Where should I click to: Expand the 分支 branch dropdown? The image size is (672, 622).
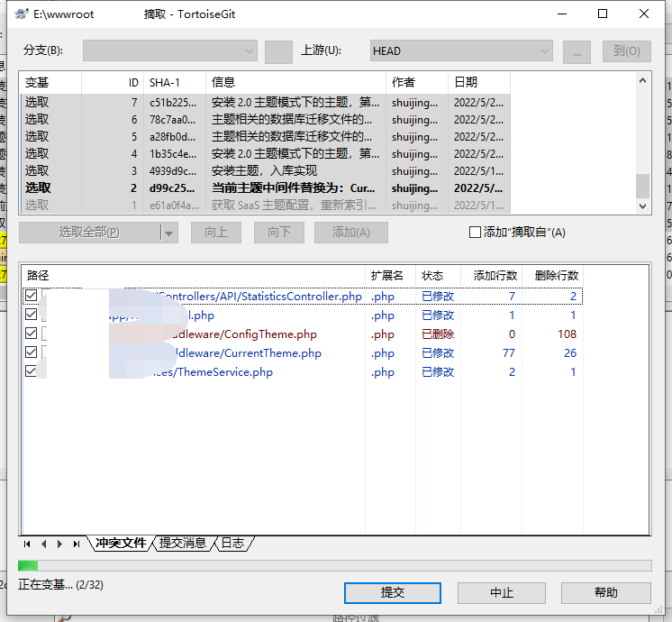click(x=169, y=51)
